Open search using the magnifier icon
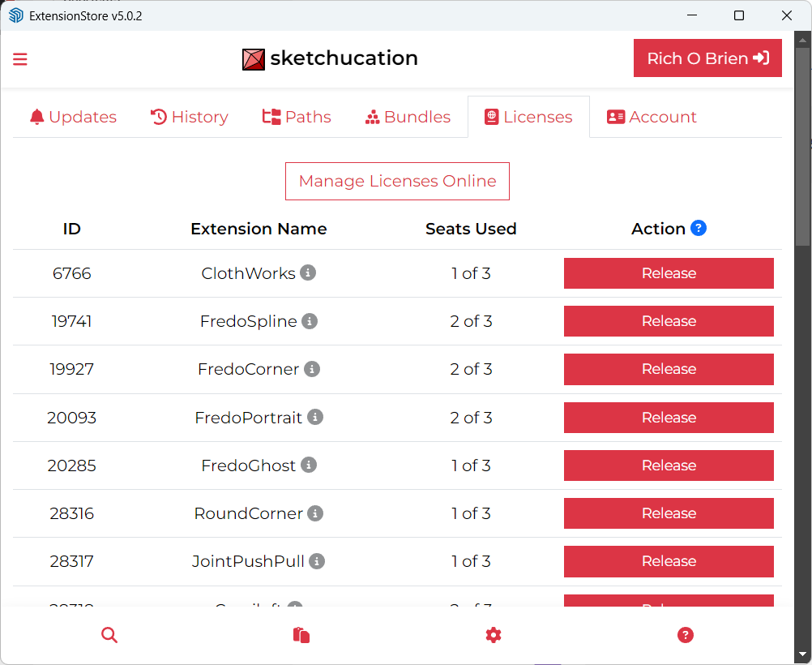Viewport: 812px width, 665px height. (109, 635)
